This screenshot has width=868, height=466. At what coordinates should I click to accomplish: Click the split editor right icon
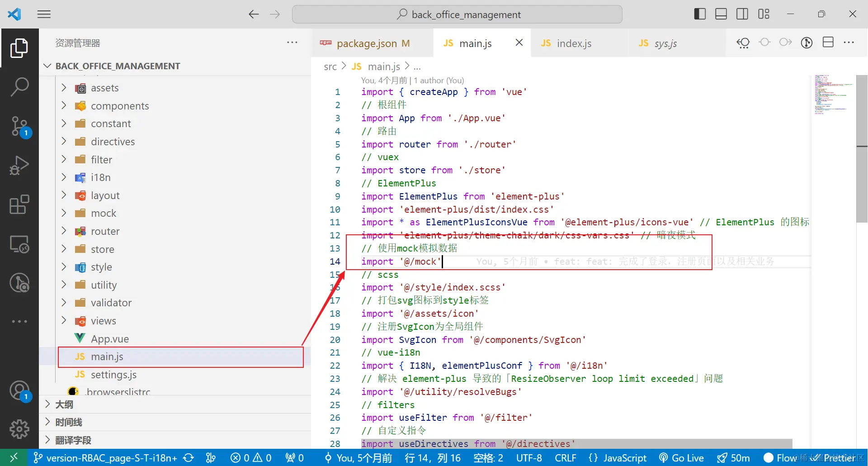coord(828,43)
